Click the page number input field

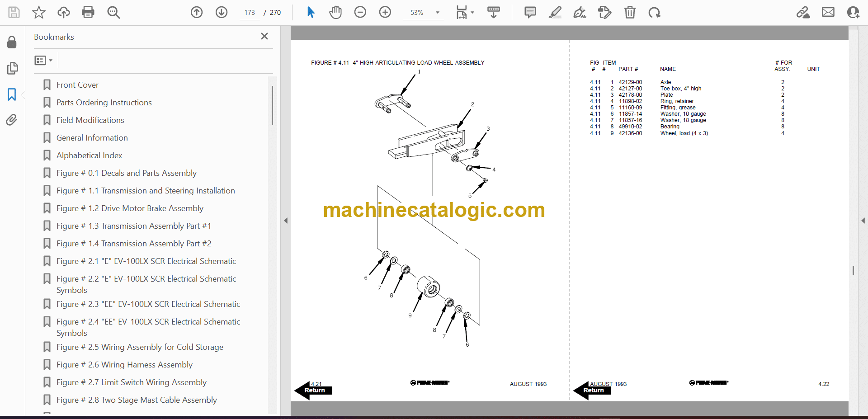coord(250,13)
